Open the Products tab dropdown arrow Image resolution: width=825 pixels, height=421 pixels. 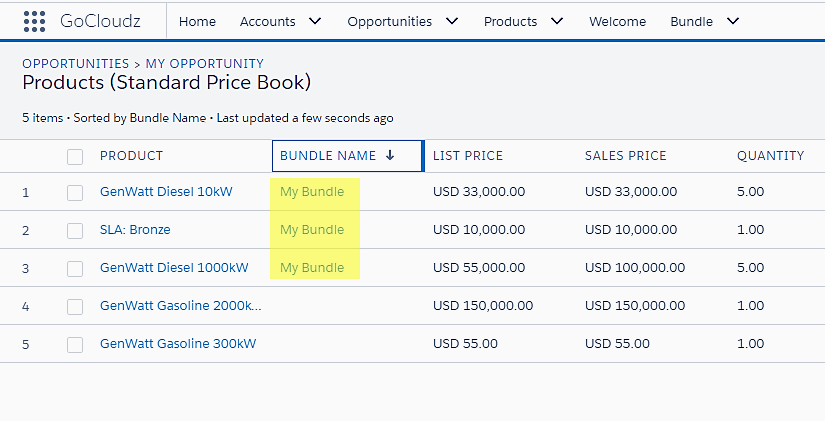[x=557, y=21]
